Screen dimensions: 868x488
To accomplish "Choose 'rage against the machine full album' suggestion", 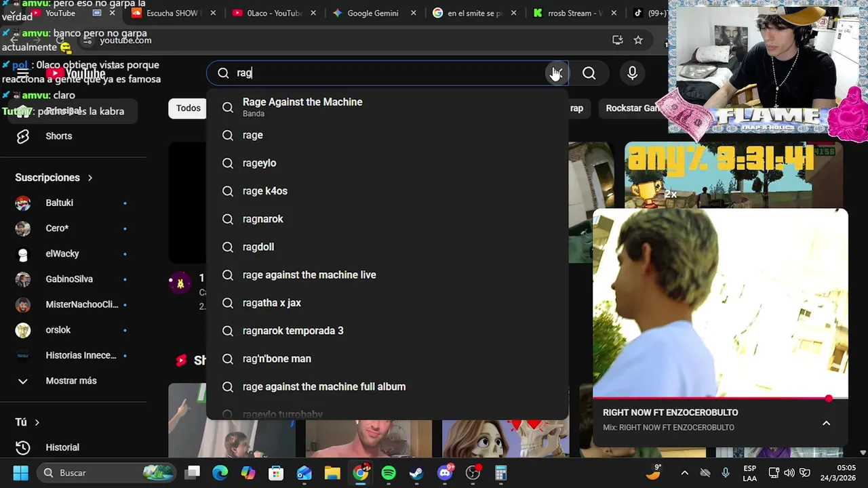I will 387,386.
